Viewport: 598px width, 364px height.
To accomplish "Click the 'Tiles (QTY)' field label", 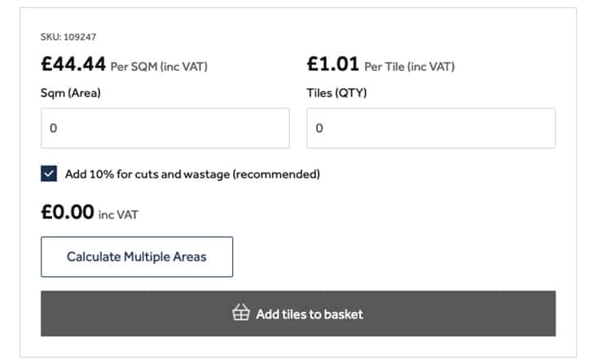I will tap(336, 93).
